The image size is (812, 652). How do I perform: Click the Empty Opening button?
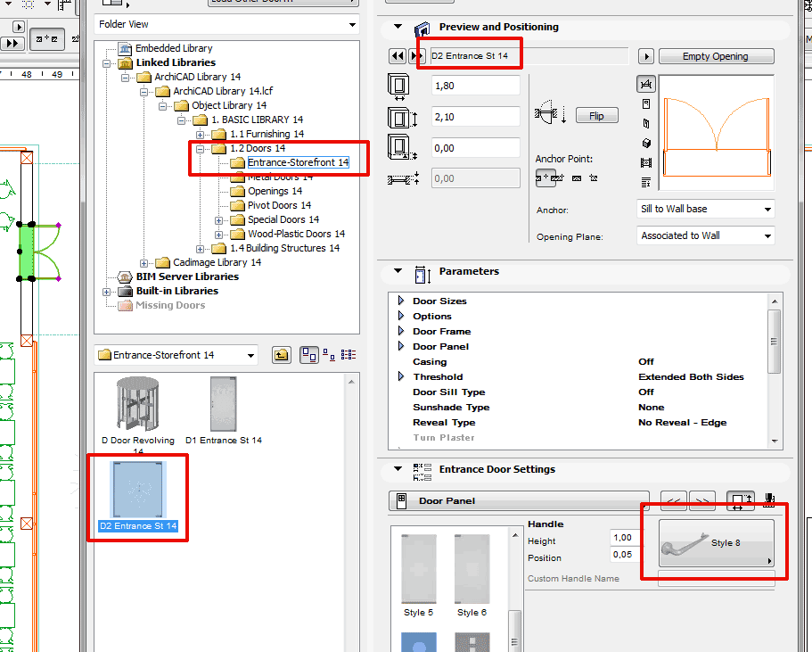pyautogui.click(x=716, y=56)
